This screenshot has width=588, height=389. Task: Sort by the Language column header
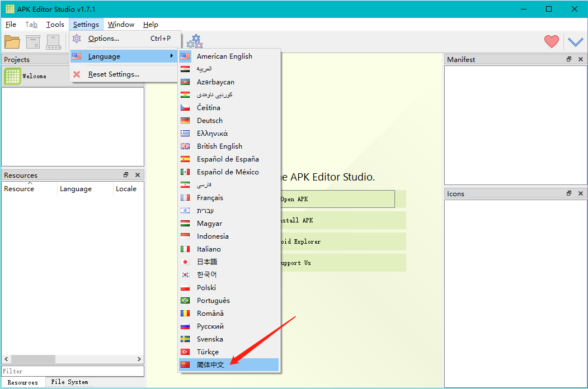[85, 188]
